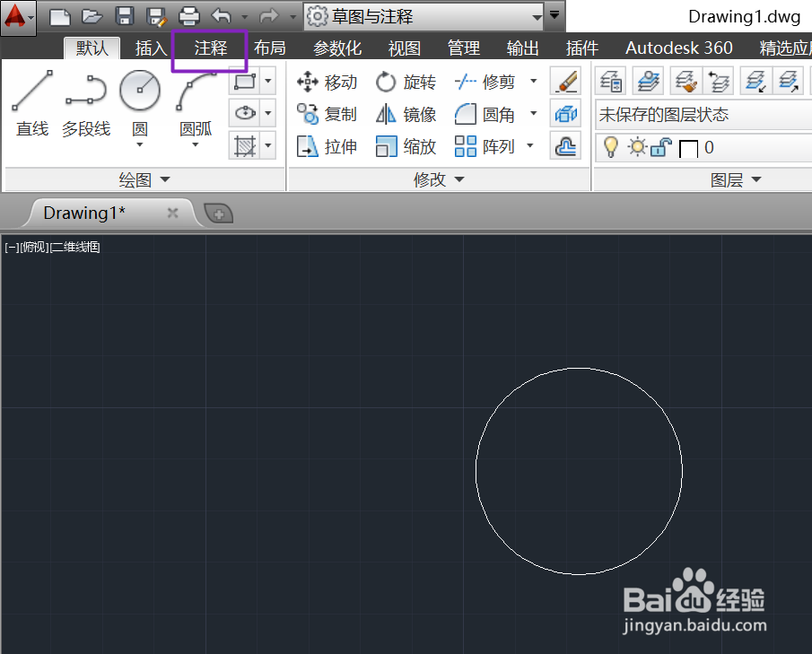Toggle layer lock padlock icon
Viewport: 812px width, 654px height.
pyautogui.click(x=660, y=148)
